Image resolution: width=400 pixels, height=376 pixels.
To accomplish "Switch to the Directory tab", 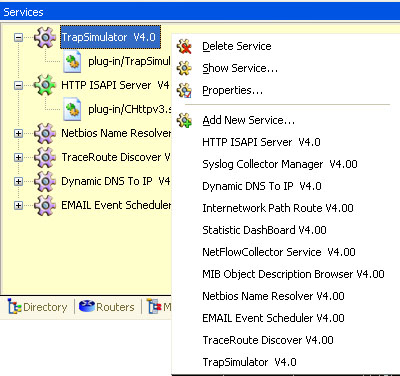I will point(38,307).
